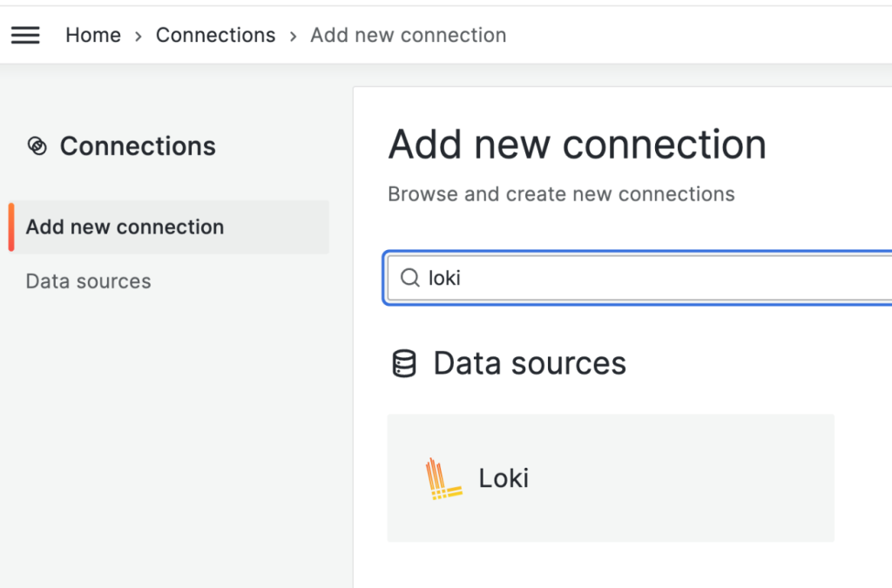Click the database icon beside Data sources
The image size is (892, 588).
(x=403, y=363)
